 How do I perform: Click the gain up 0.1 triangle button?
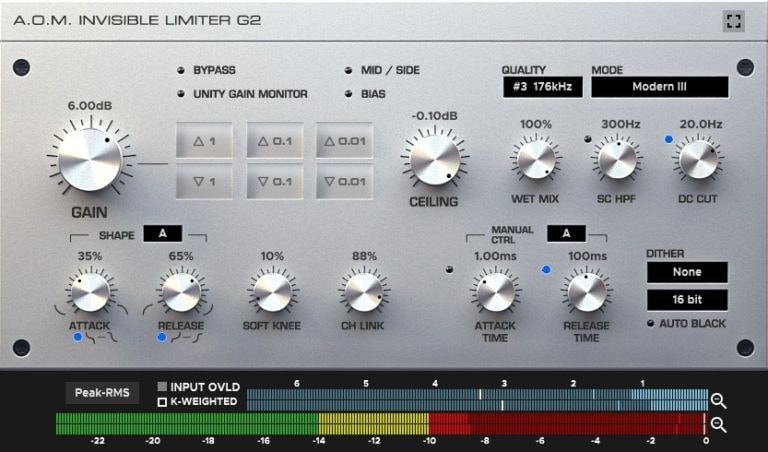click(x=275, y=141)
